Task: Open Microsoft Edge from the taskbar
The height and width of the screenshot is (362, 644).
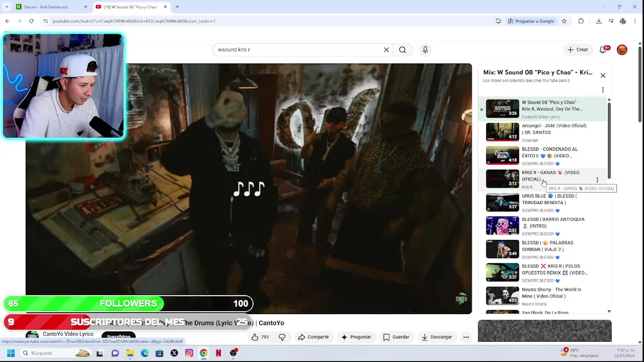Action: pos(145,353)
